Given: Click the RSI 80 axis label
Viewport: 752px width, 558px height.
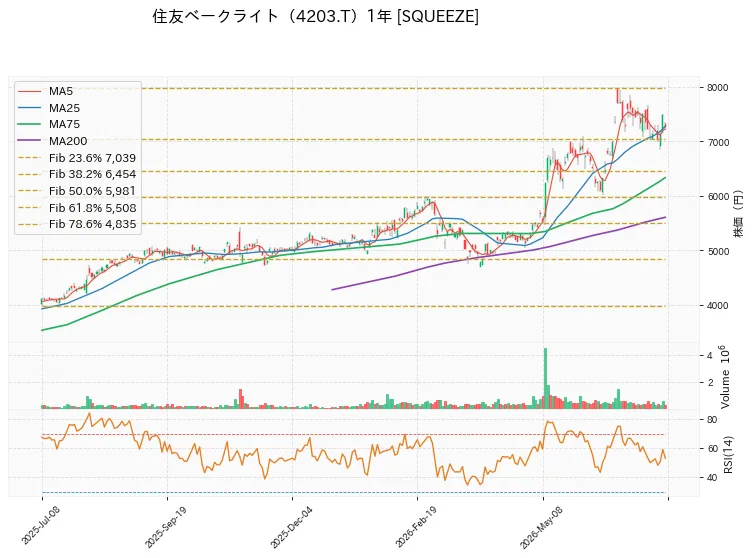Looking at the screenshot, I should tap(712, 420).
